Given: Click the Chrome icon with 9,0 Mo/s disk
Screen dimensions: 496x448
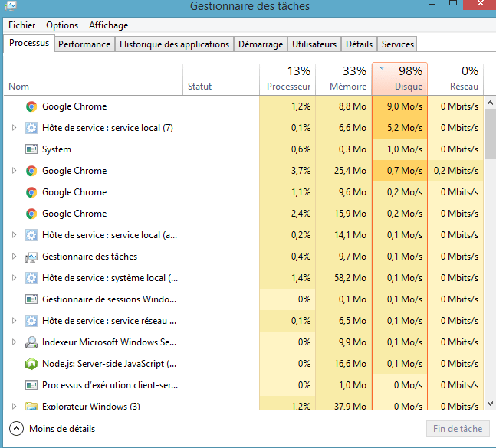Looking at the screenshot, I should (x=31, y=106).
